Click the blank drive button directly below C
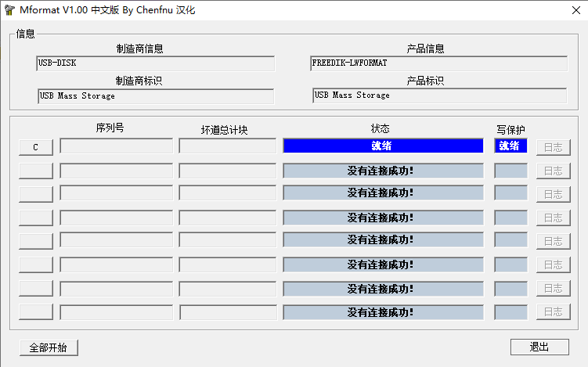This screenshot has width=588, height=367. pos(36,171)
